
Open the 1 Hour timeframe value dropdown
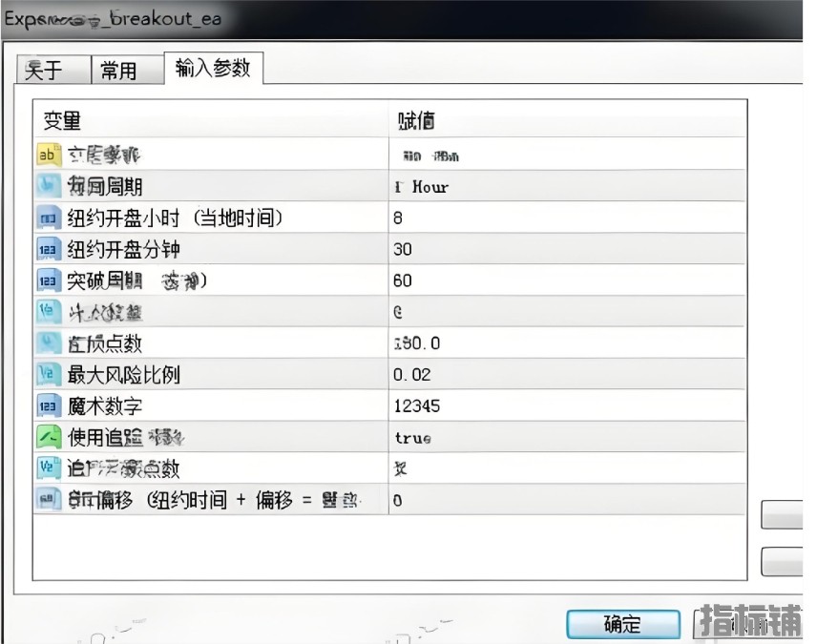[566, 187]
